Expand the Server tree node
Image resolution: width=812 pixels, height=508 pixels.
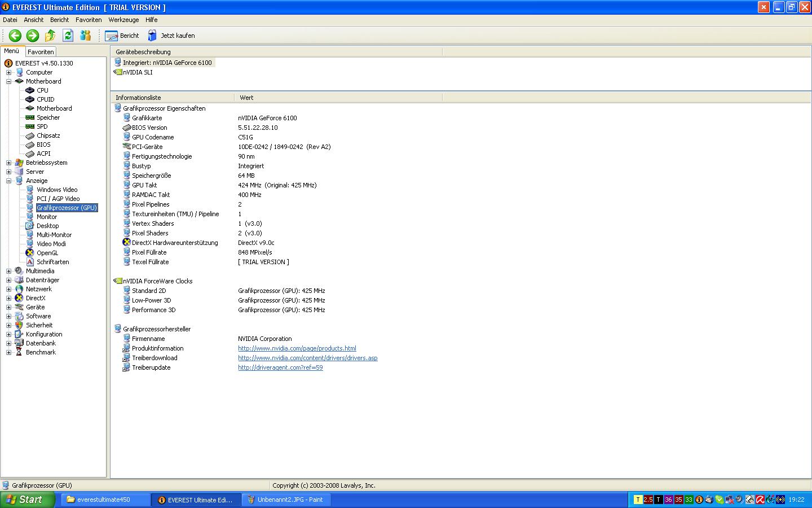pos(8,172)
